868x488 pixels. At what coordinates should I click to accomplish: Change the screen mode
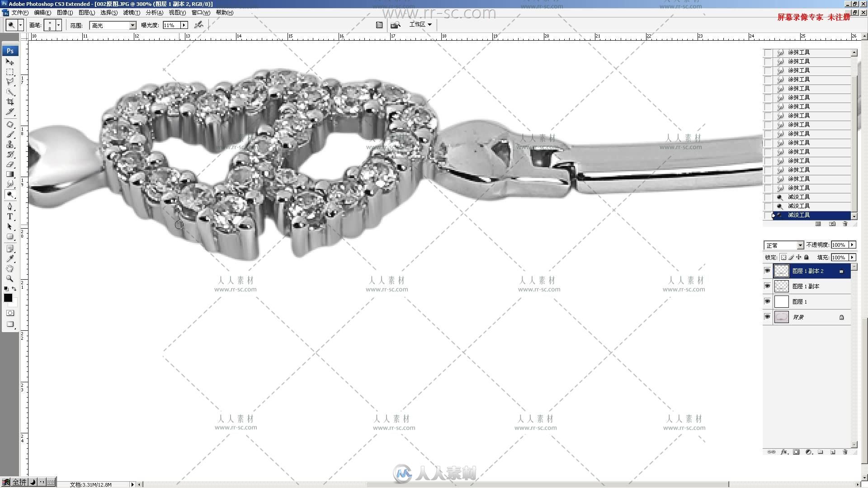[10, 324]
